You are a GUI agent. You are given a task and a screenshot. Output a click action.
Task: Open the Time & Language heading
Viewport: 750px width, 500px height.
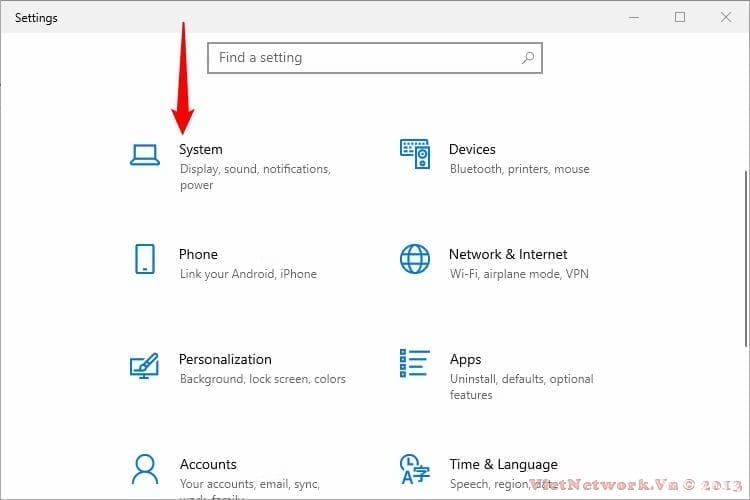tap(503, 464)
